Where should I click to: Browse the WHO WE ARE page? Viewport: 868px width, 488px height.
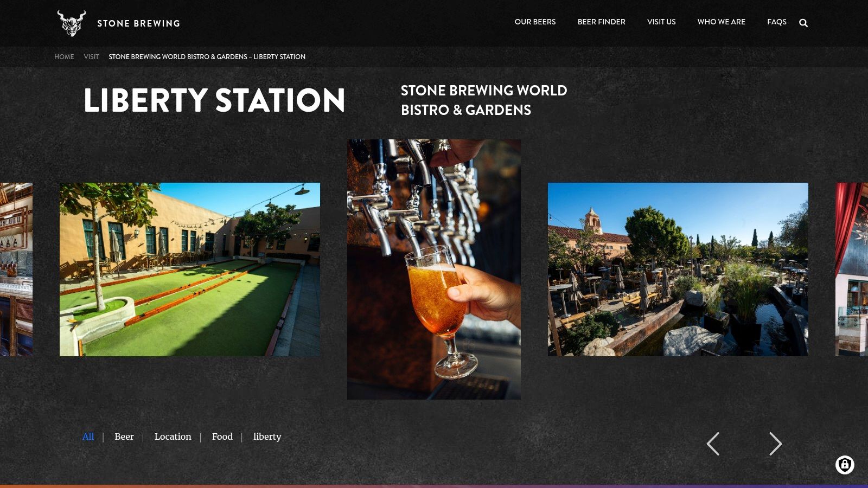(722, 22)
